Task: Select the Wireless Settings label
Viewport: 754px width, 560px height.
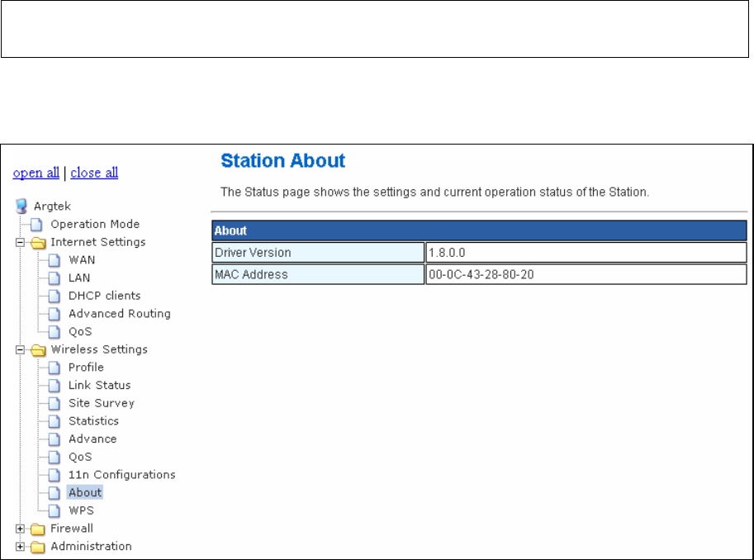Action: point(99,349)
